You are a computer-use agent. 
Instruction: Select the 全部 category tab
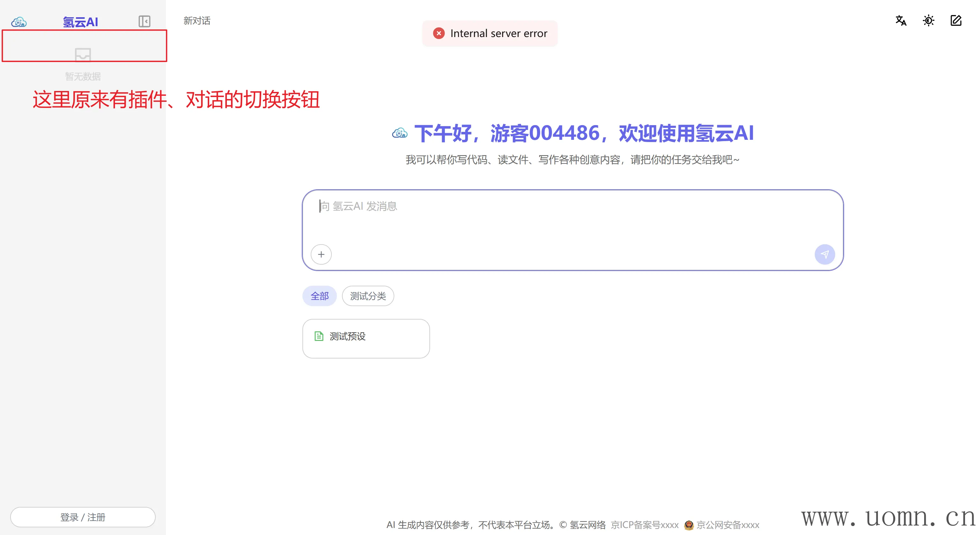pos(319,296)
